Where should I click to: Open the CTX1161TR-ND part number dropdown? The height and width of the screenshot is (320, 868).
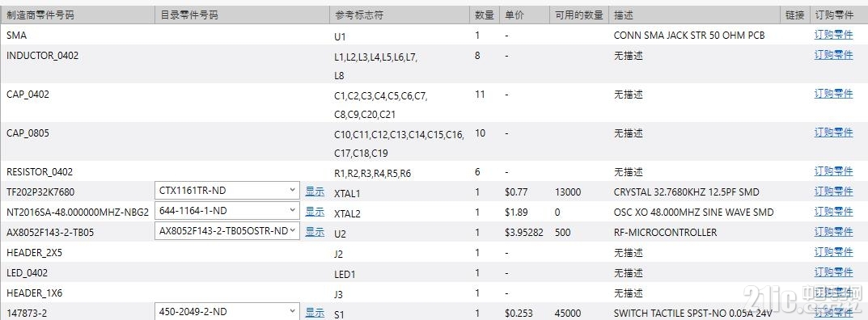click(227, 191)
